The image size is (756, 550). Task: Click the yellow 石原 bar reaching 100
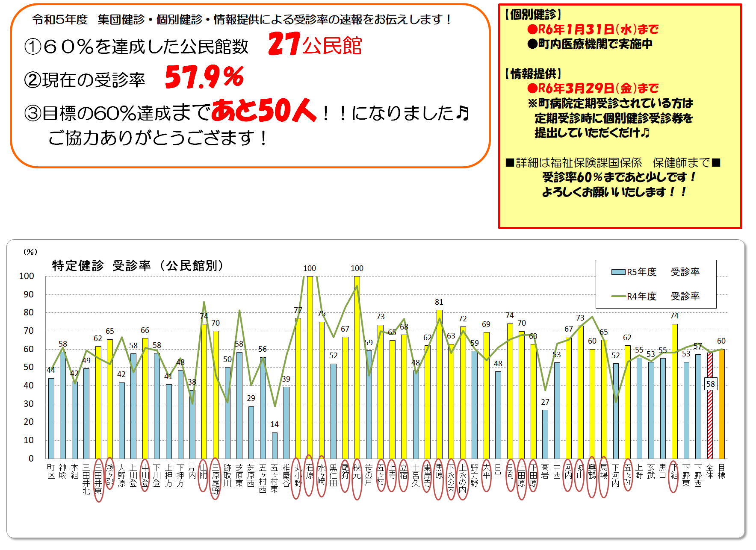310,368
